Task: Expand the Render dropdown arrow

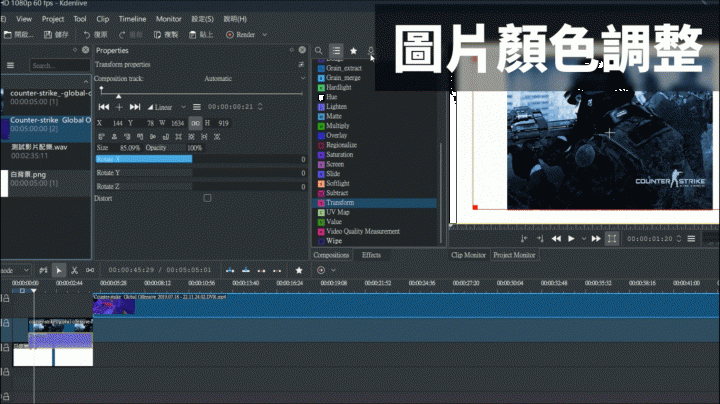Action: click(x=264, y=34)
